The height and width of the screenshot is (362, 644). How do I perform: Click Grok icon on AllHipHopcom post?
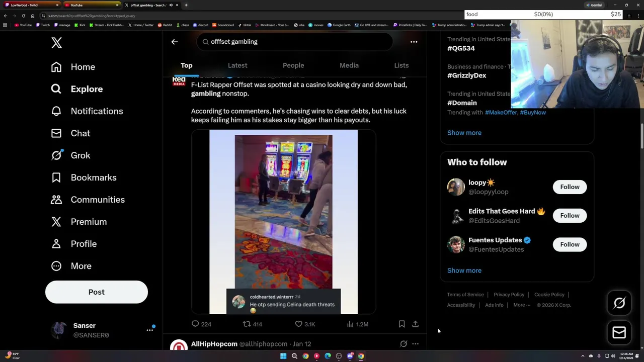click(x=404, y=344)
